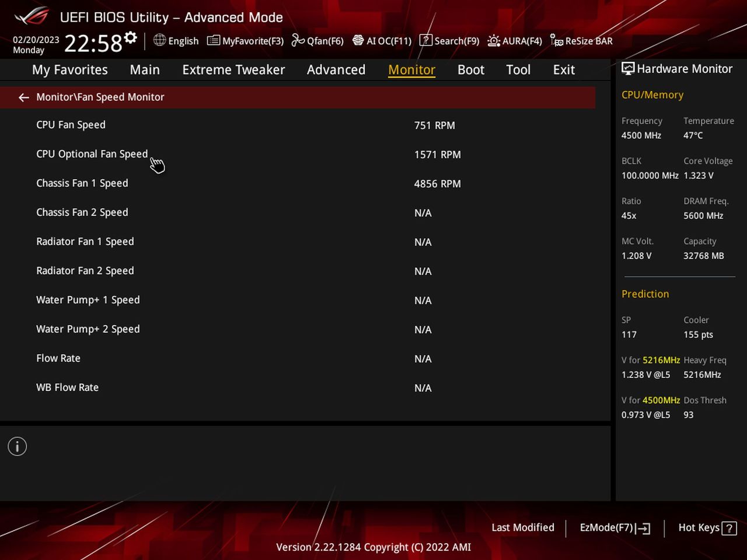This screenshot has height=560, width=747.
Task: Click the 47°C temperature value
Action: click(693, 135)
